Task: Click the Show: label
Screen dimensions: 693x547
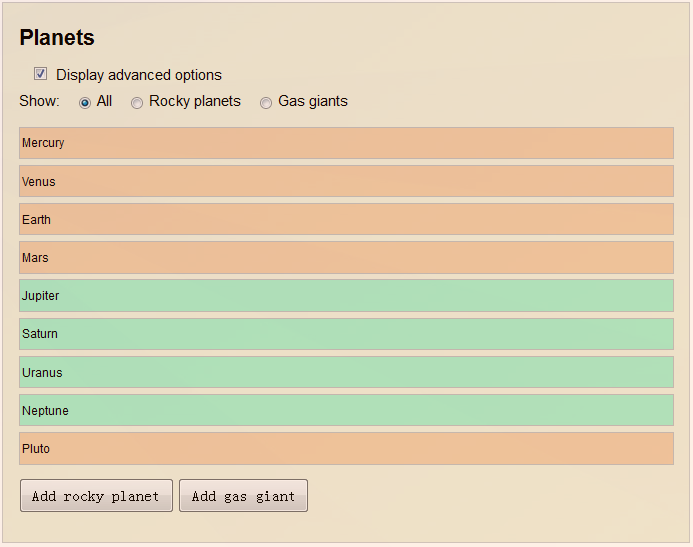Action: [39, 101]
